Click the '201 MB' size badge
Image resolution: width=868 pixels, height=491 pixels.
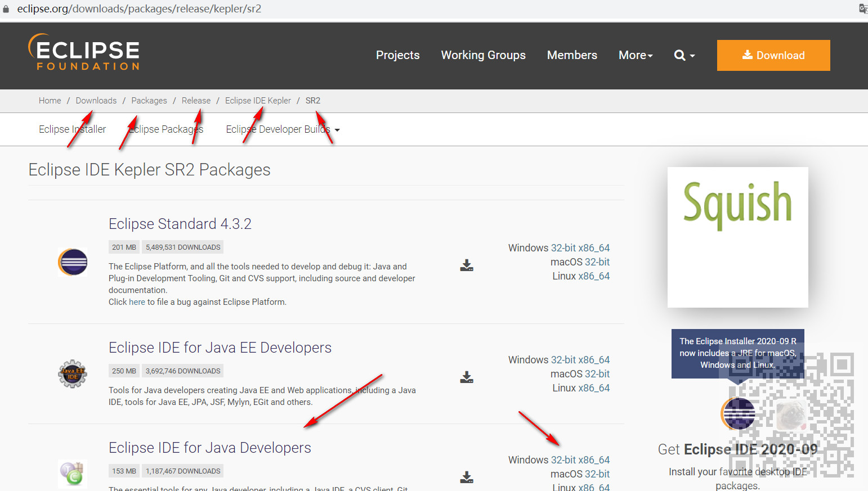click(124, 247)
